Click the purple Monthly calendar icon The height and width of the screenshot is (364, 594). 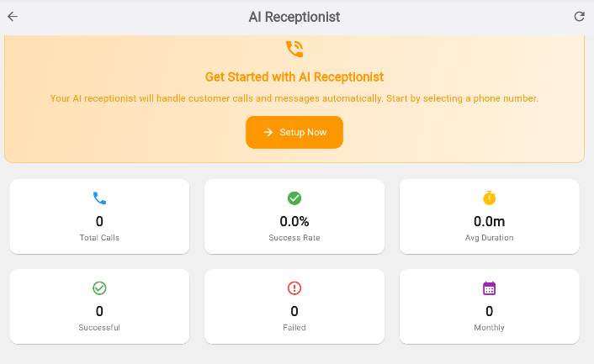point(490,288)
